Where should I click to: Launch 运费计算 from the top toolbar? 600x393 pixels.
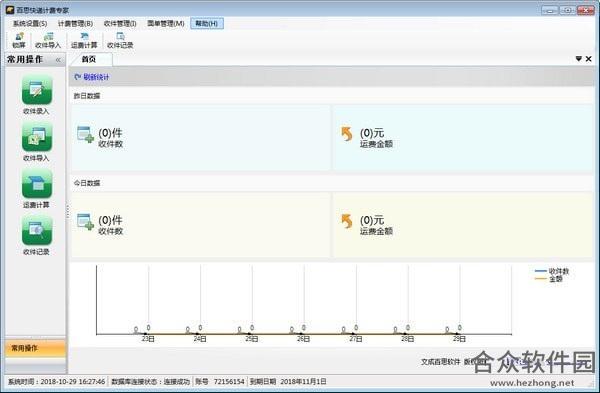point(84,41)
